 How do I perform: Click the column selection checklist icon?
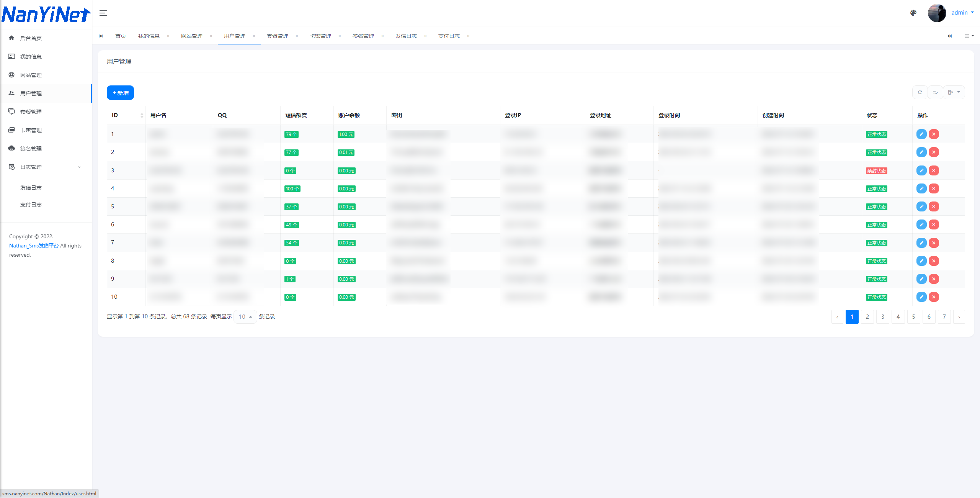coord(935,92)
